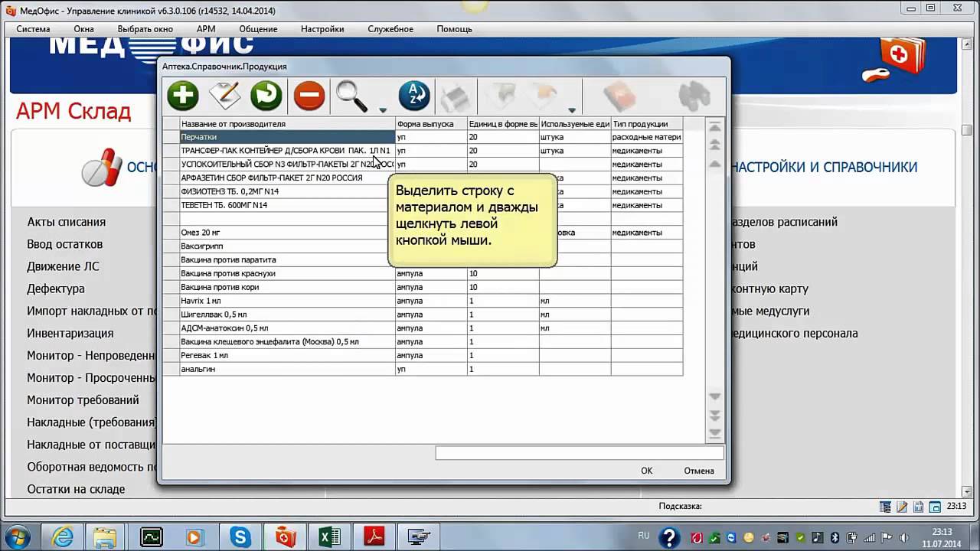Open Монитор требований in АРМ Склад

click(83, 399)
